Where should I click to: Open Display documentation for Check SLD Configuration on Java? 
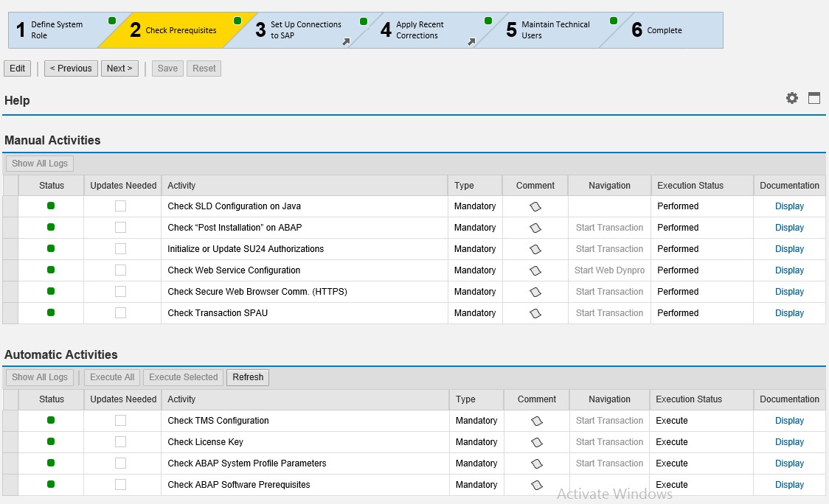pos(789,206)
